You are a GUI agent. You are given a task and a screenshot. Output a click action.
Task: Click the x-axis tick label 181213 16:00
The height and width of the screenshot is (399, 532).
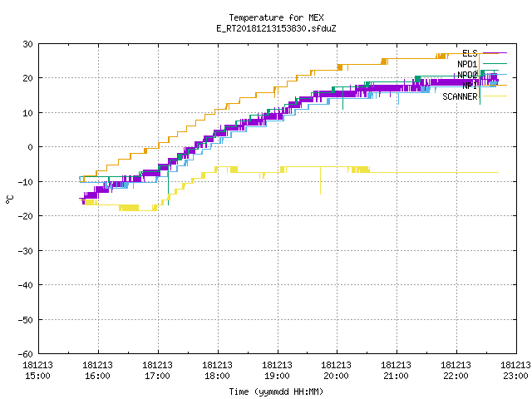97,371
